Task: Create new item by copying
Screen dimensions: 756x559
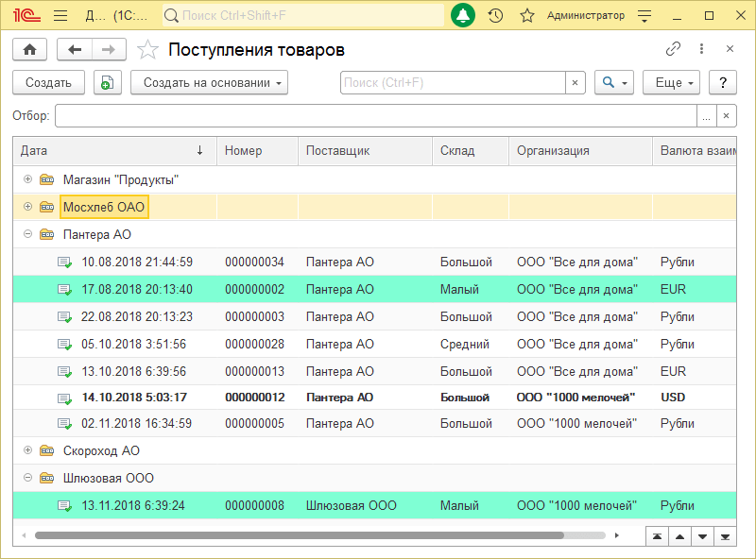Action: click(108, 82)
